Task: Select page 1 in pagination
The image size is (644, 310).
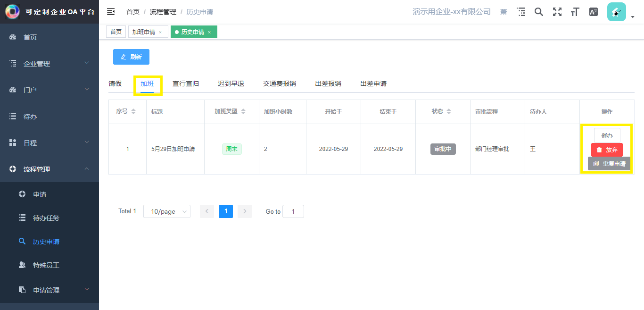Action: point(226,211)
